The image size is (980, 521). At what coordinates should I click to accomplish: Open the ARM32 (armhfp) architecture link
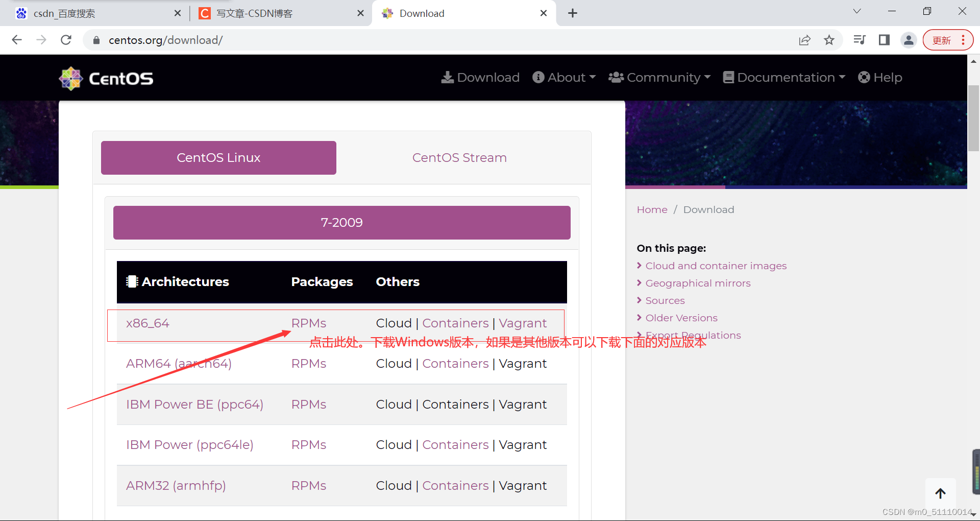176,486
